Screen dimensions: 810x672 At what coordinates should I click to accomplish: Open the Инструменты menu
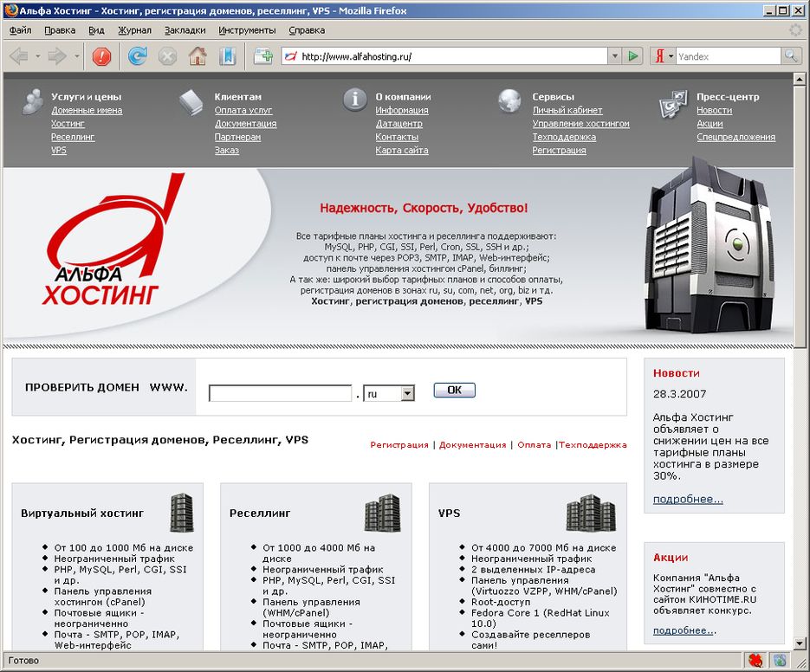(247, 30)
